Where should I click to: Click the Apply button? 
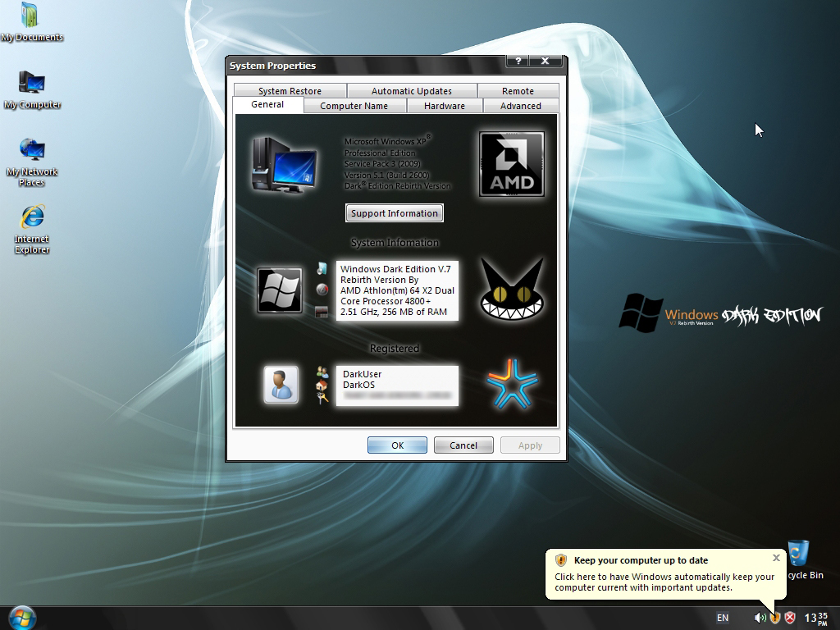[531, 445]
